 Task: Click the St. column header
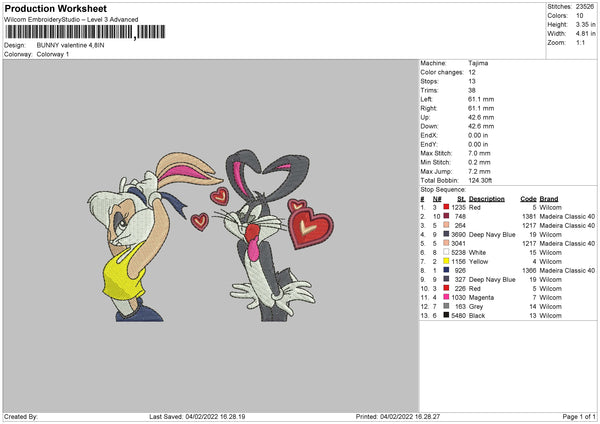coord(461,199)
